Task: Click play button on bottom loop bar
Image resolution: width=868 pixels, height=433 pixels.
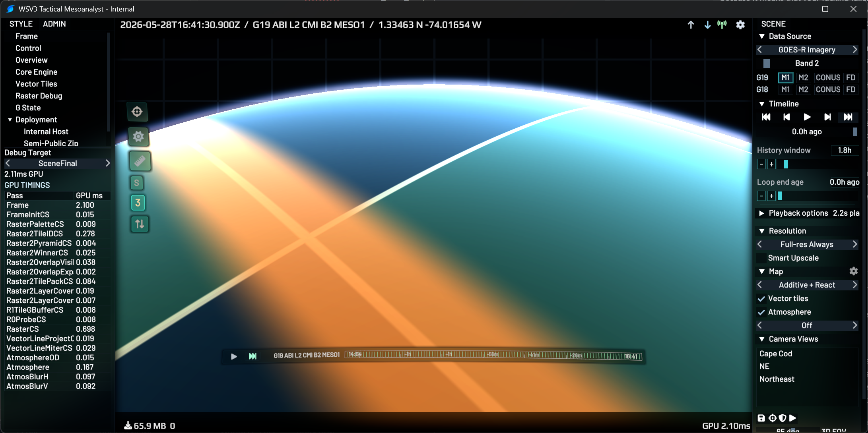Action: [234, 356]
